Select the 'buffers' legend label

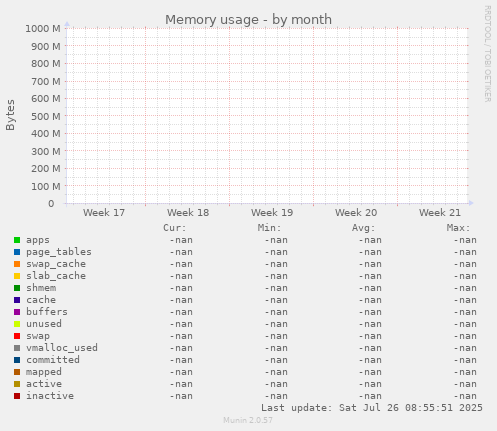click(x=47, y=312)
